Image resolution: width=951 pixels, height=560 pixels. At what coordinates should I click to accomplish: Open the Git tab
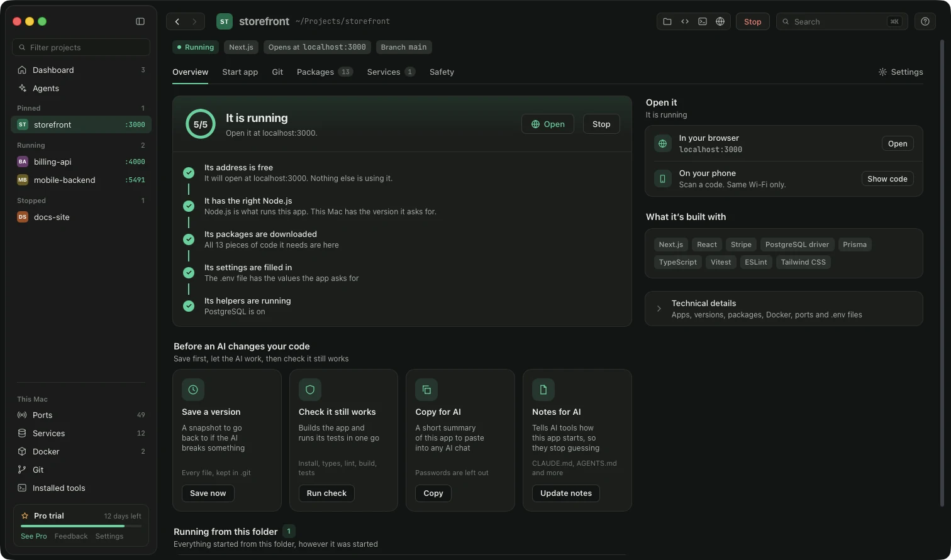277,72
